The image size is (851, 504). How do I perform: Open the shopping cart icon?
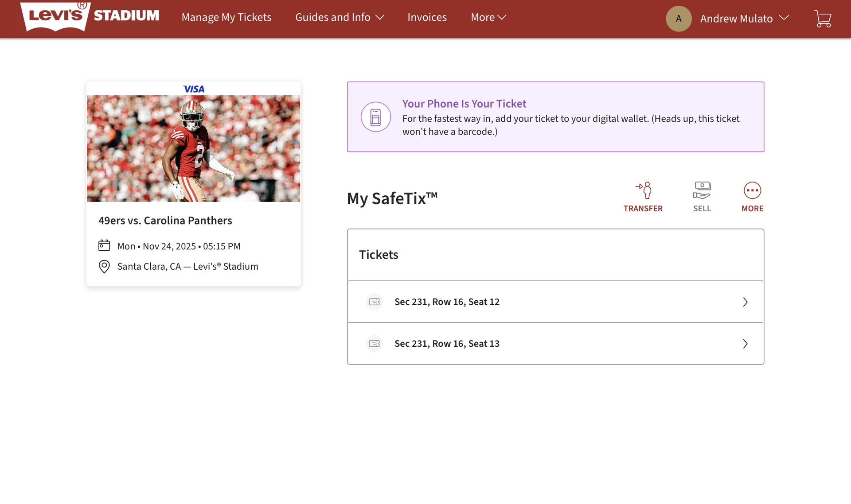click(823, 19)
